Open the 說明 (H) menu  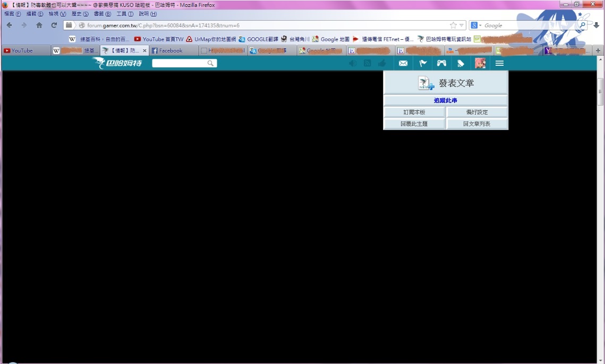pos(148,13)
